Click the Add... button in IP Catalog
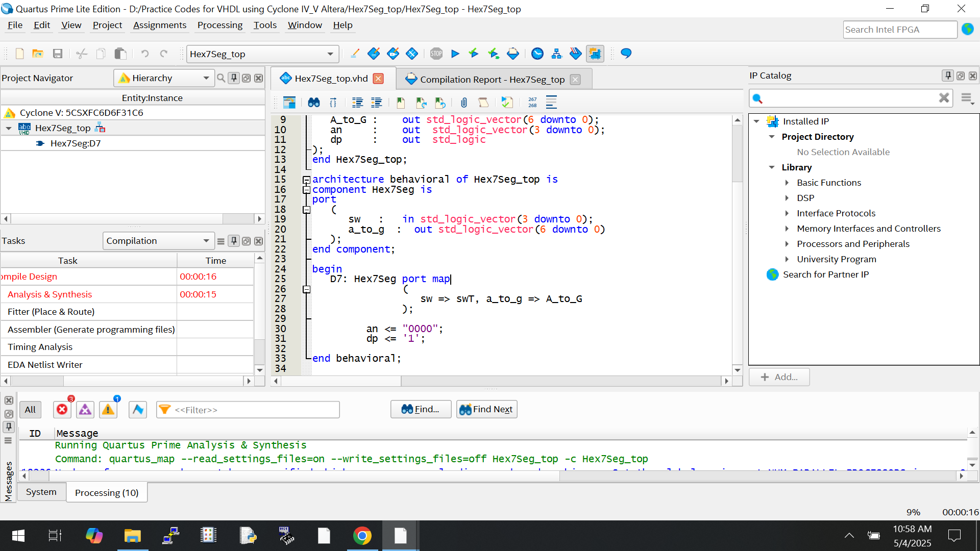The width and height of the screenshot is (980, 551). (779, 377)
